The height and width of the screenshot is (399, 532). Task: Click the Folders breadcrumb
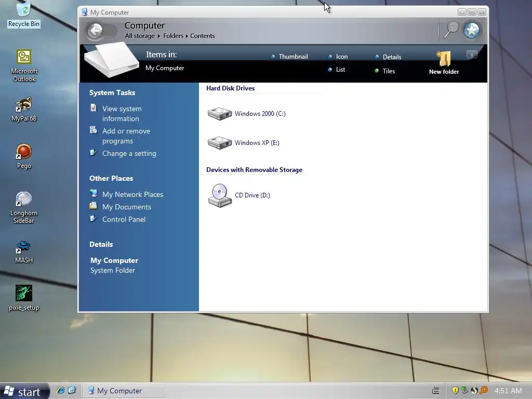coord(173,36)
